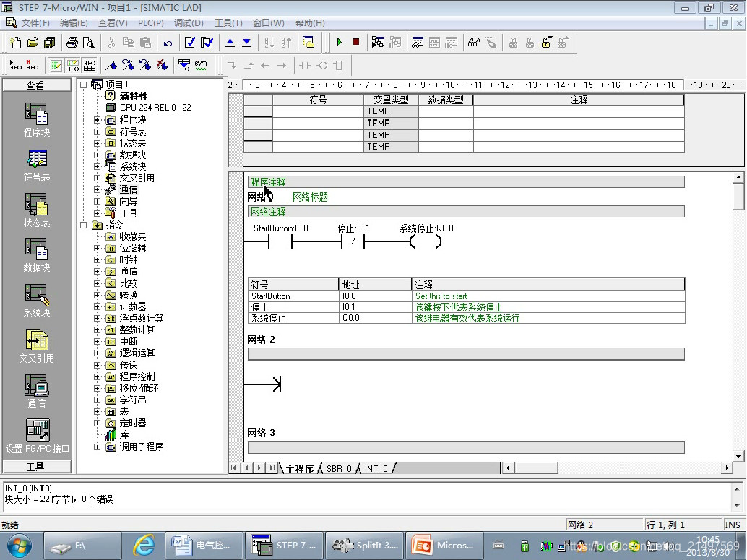Image resolution: width=747 pixels, height=560 pixels.
Task: Open SplitIt taskbar button
Action: click(x=364, y=546)
